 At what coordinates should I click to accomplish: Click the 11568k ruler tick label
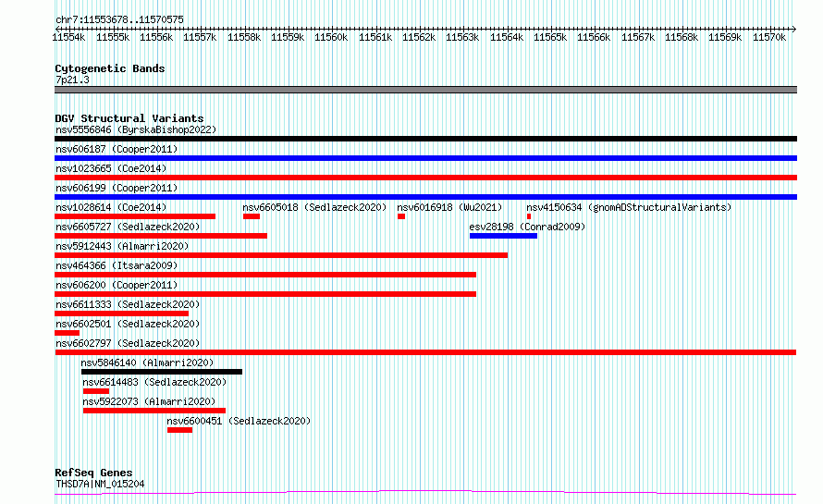[682, 37]
